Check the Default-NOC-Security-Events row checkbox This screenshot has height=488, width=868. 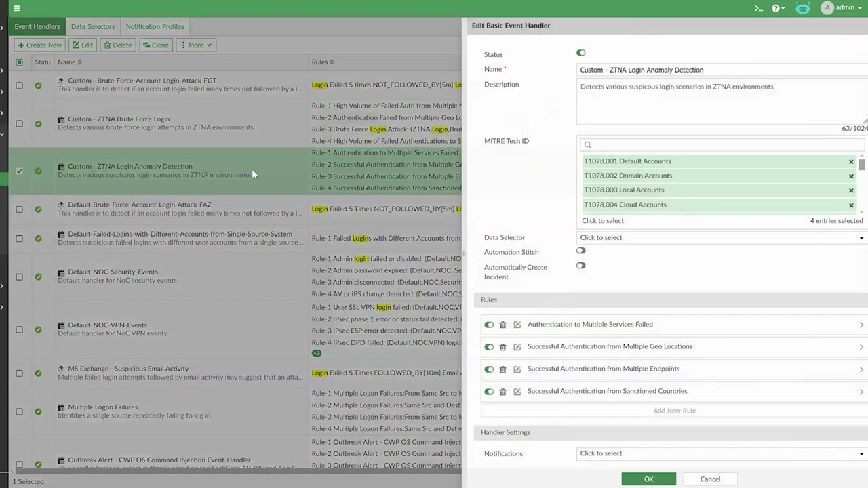coord(19,277)
